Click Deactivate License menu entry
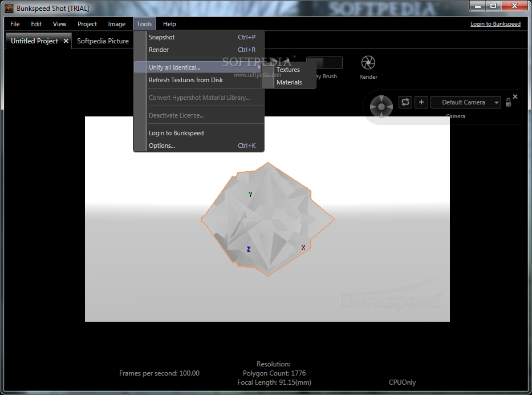 [x=199, y=115]
